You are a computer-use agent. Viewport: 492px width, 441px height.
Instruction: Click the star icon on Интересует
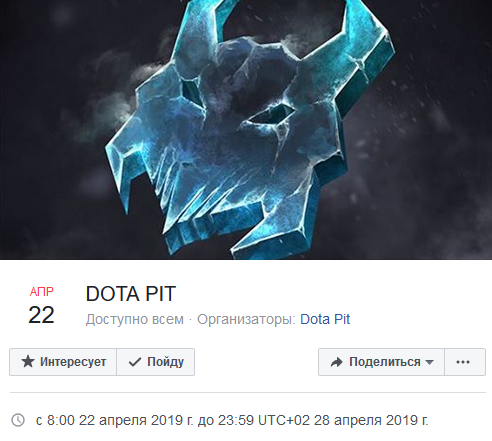pos(28,362)
